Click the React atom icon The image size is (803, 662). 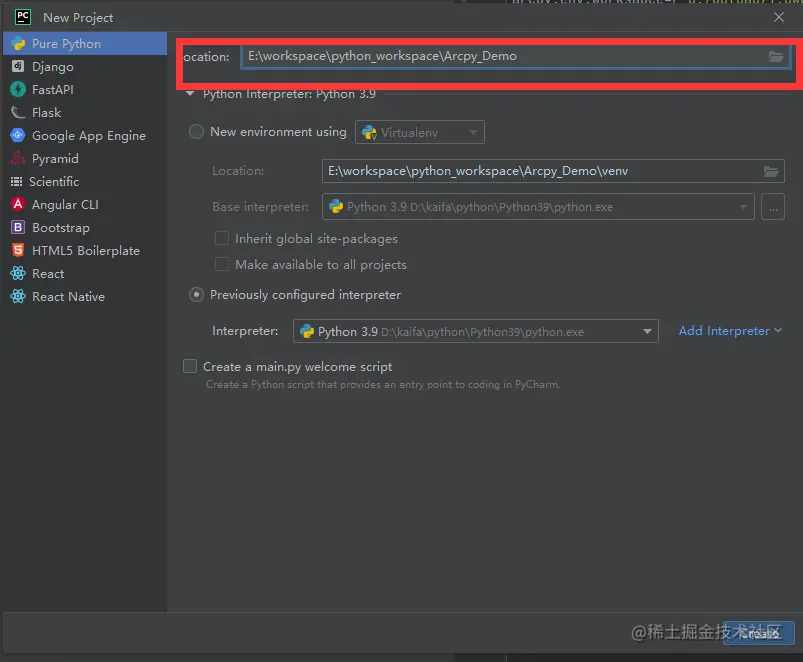pos(18,273)
